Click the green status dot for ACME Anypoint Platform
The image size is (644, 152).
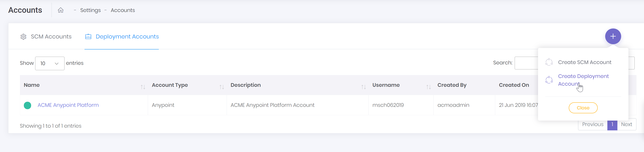(x=28, y=105)
